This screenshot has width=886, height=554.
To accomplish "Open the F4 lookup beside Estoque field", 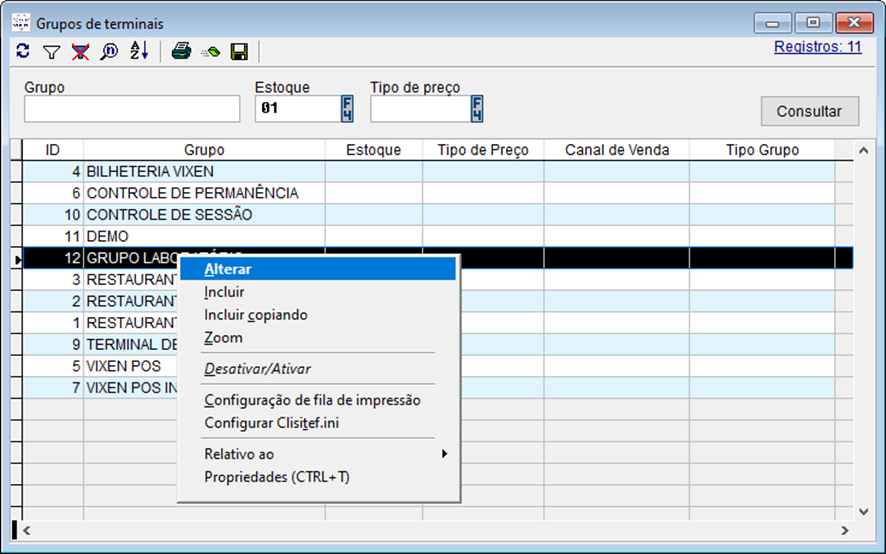I will 347,109.
